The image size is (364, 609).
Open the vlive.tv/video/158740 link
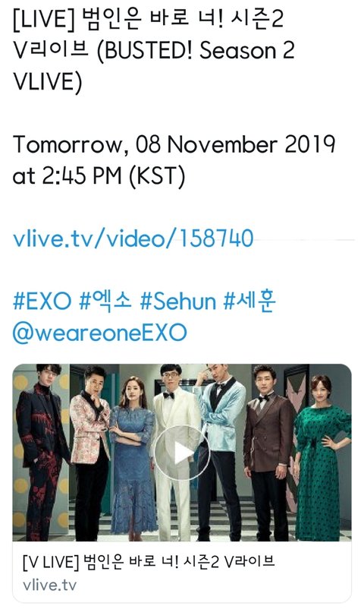[133, 238]
